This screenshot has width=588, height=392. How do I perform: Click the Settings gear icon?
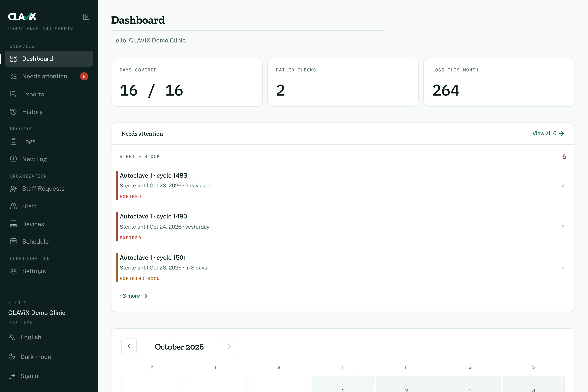click(x=13, y=271)
